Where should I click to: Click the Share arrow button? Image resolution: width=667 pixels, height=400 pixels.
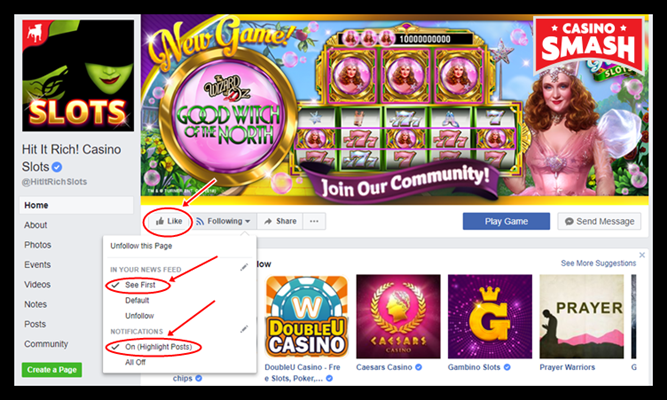pyautogui.click(x=280, y=221)
